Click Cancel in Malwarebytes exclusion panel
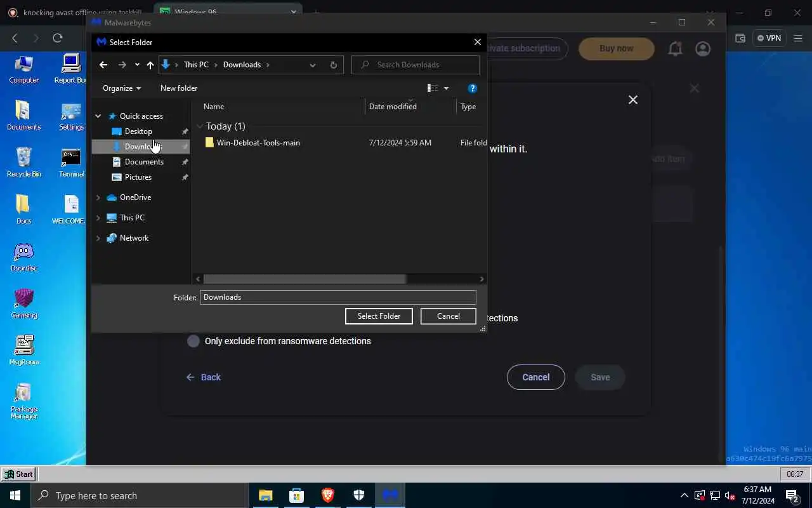Screen dimensions: 812x508 [536, 377]
